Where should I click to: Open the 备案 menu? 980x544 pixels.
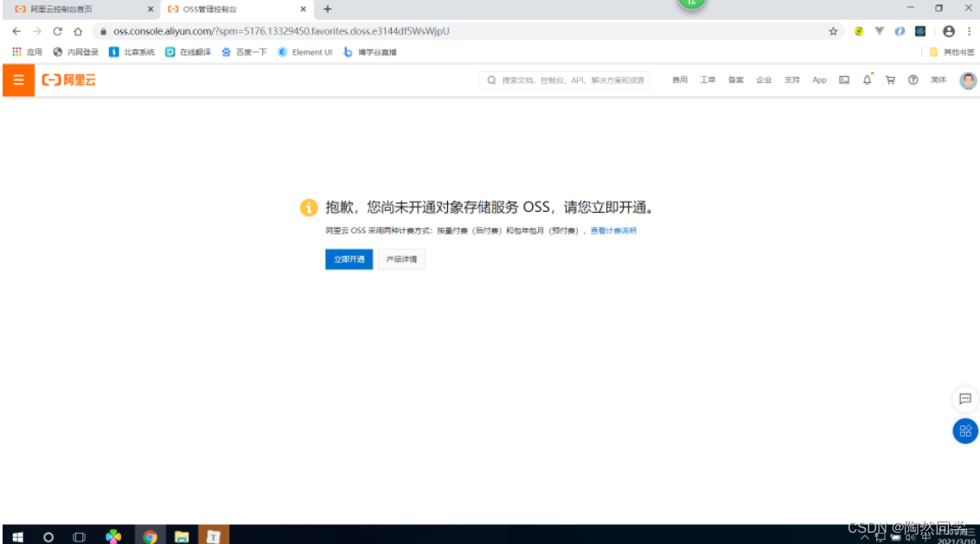pyautogui.click(x=735, y=80)
